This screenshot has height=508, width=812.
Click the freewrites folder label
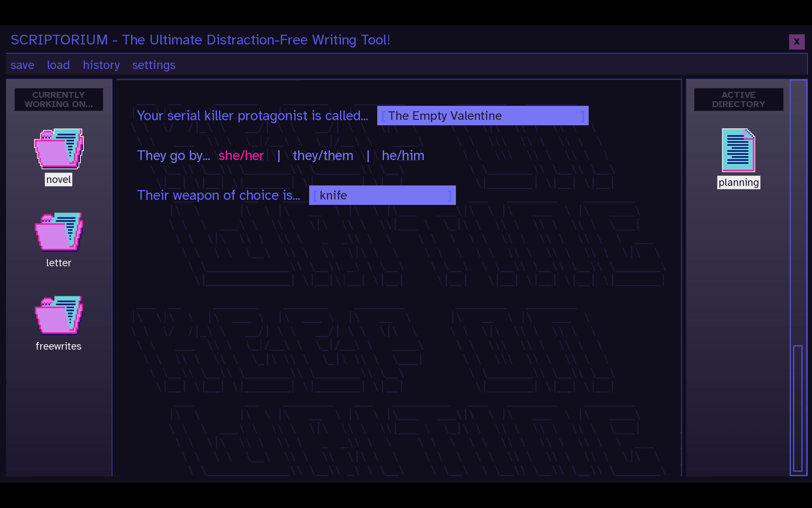pyautogui.click(x=58, y=346)
